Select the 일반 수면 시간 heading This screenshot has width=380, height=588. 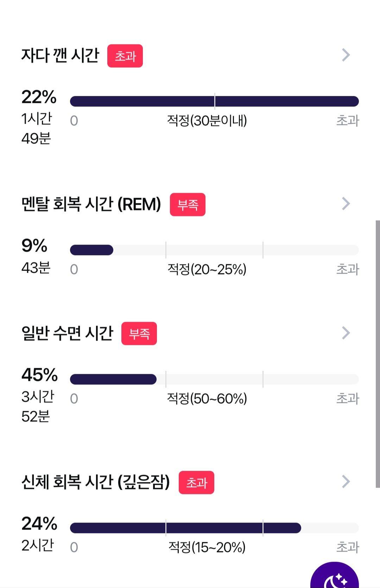point(67,333)
